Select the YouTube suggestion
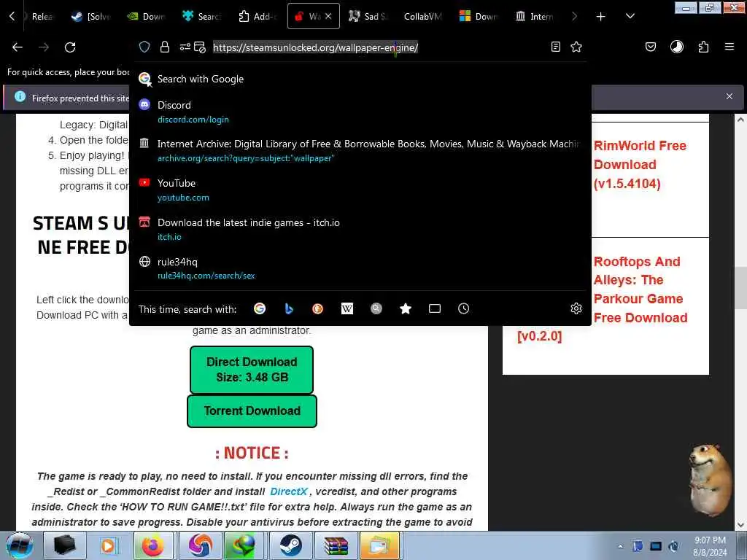The height and width of the screenshot is (560, 747). click(360, 190)
